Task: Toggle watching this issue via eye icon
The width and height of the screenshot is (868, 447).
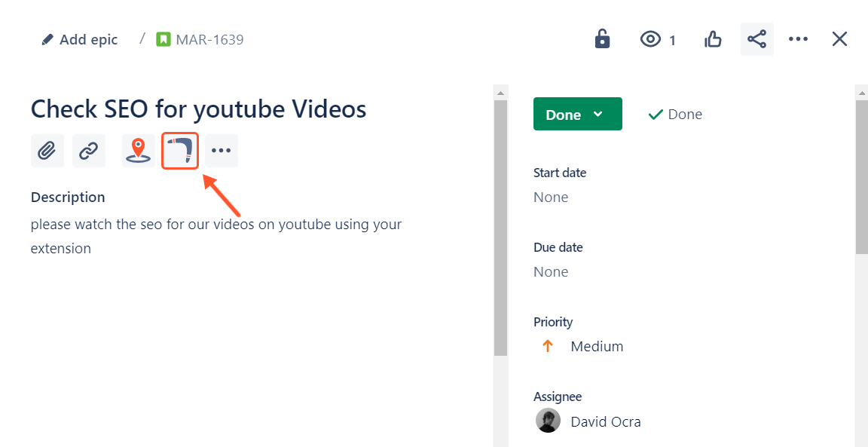Action: (651, 39)
